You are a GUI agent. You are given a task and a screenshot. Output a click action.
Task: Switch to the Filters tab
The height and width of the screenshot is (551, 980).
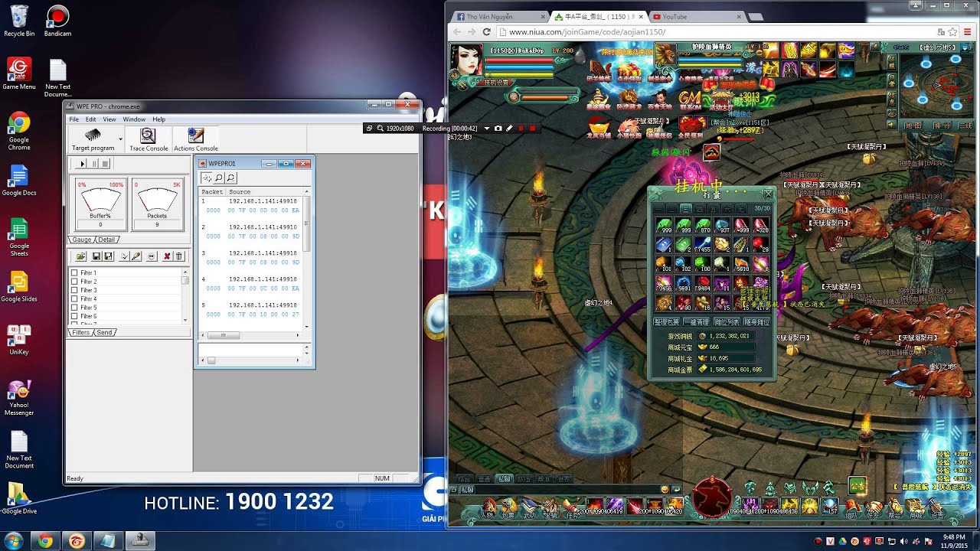81,332
